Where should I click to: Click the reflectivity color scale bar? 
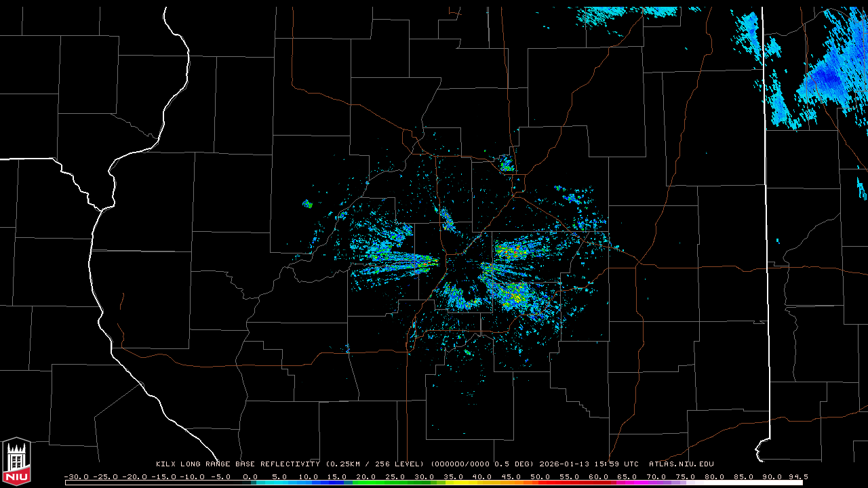click(x=434, y=483)
